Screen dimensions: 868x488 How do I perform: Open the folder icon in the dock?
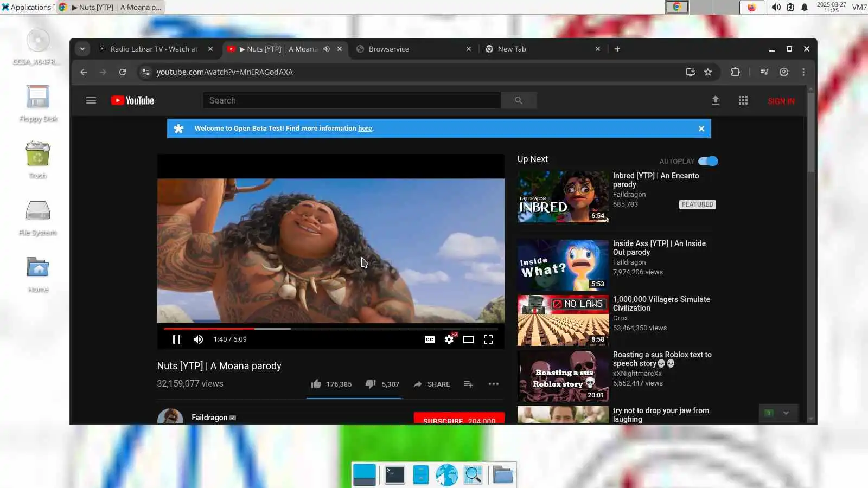click(x=503, y=475)
